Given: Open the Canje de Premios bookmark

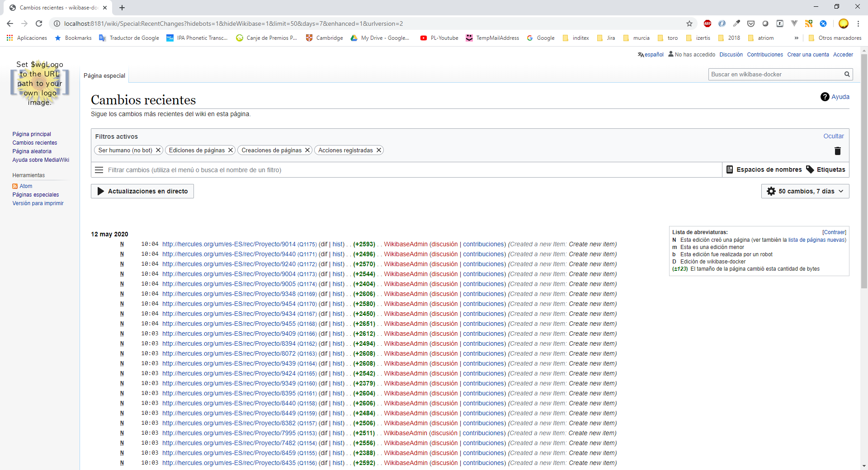Looking at the screenshot, I should point(267,38).
